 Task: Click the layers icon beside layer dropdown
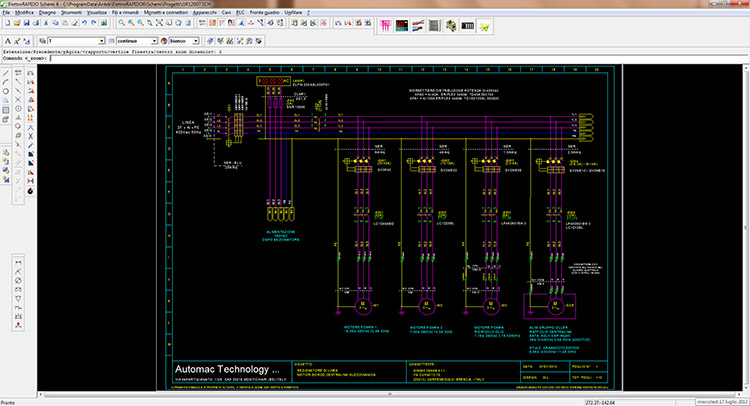click(x=42, y=41)
